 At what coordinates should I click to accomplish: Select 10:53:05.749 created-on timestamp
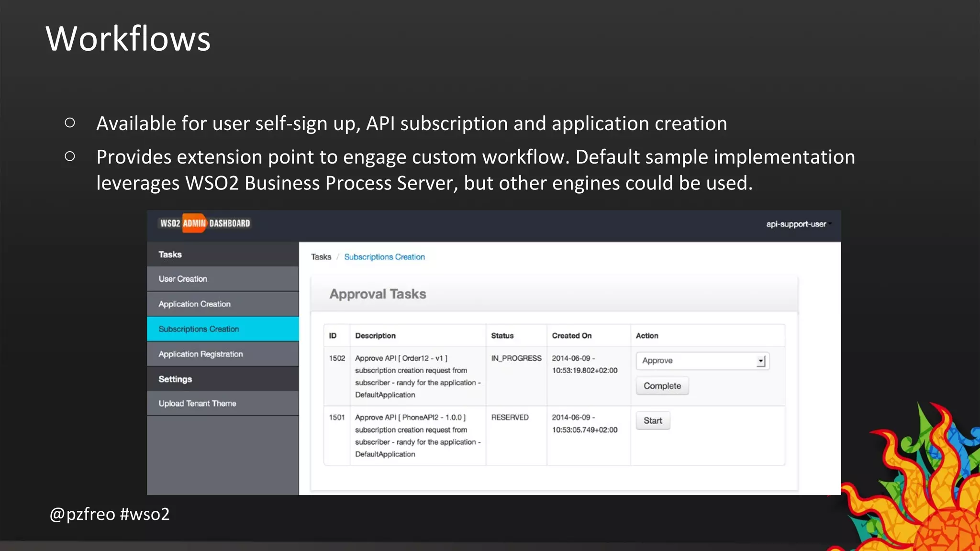coord(585,430)
